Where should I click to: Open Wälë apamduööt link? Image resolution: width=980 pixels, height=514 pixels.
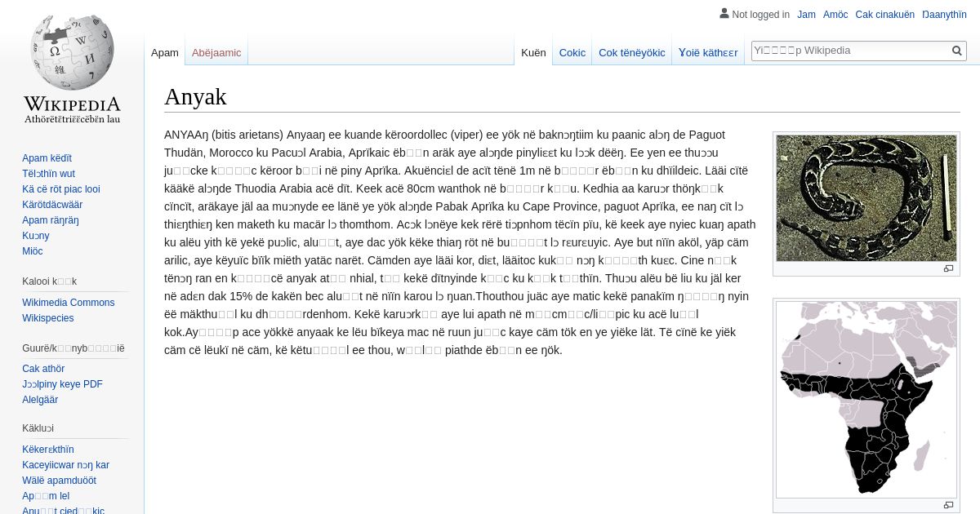[x=59, y=481]
